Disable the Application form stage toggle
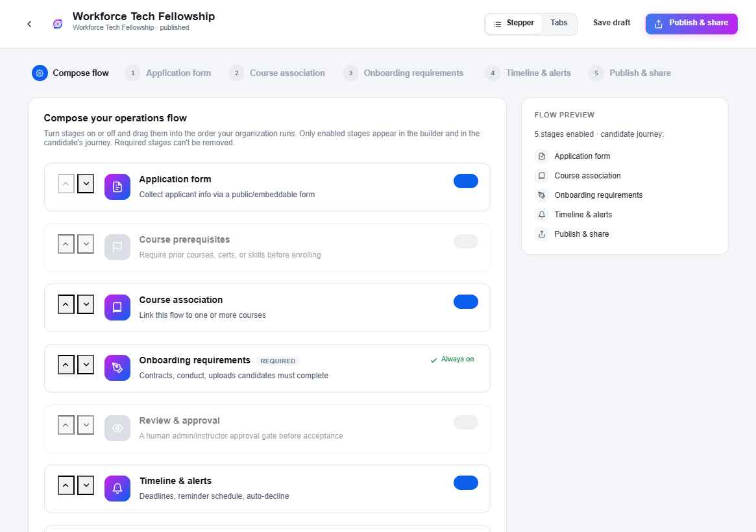This screenshot has height=532, width=756. tap(466, 181)
